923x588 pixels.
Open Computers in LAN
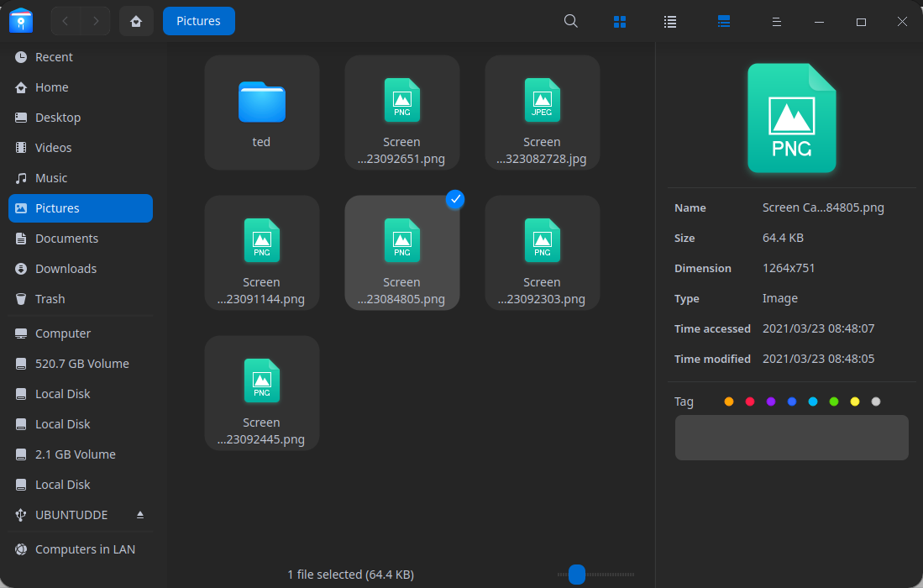coord(85,549)
